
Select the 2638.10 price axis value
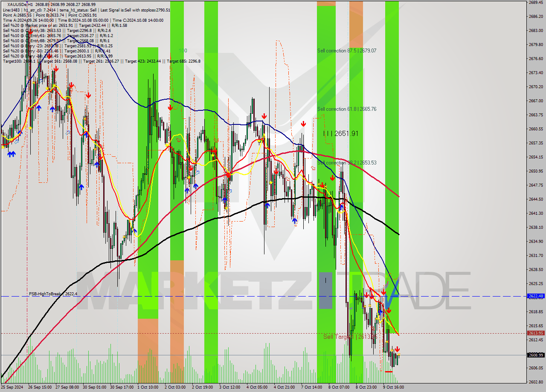click(536, 227)
